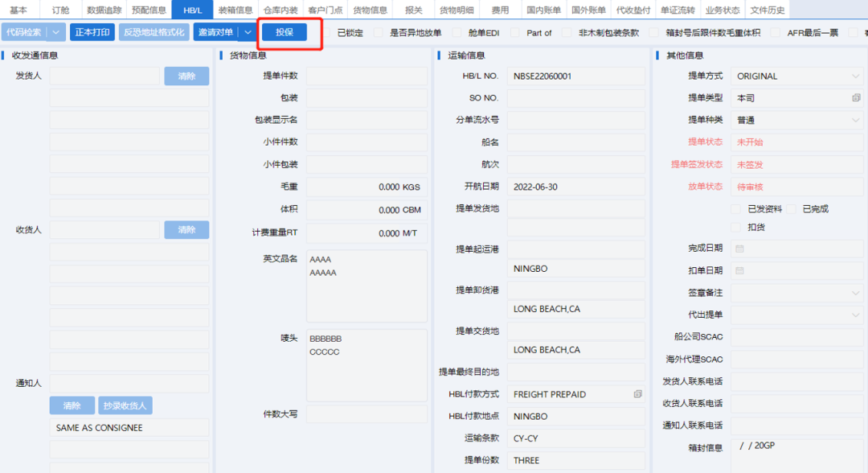Check the 扣货 checkbox

736,228
